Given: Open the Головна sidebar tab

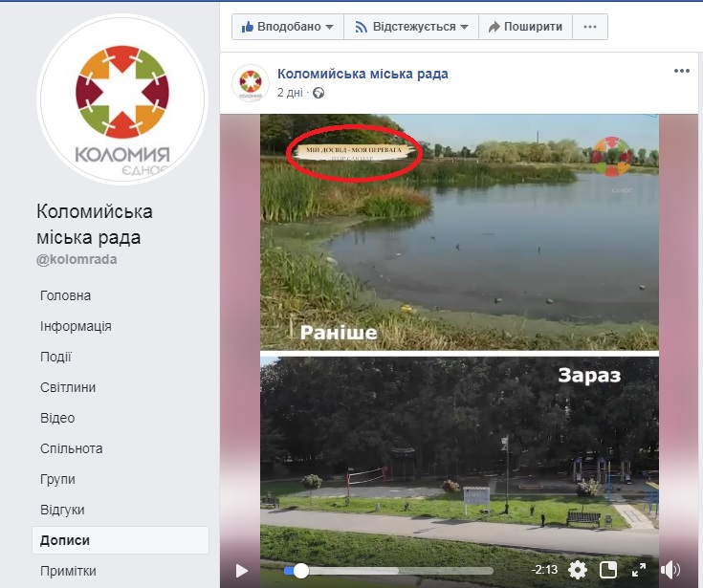Looking at the screenshot, I should click(65, 295).
